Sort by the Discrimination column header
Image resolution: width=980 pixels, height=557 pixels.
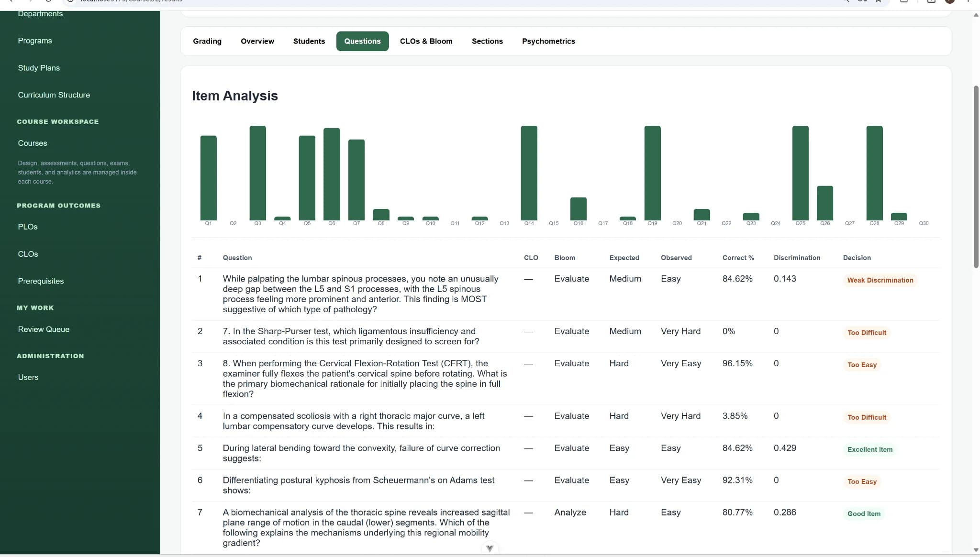click(797, 258)
